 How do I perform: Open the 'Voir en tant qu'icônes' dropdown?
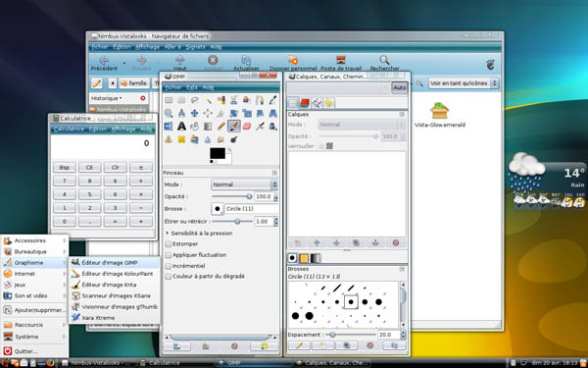[464, 83]
